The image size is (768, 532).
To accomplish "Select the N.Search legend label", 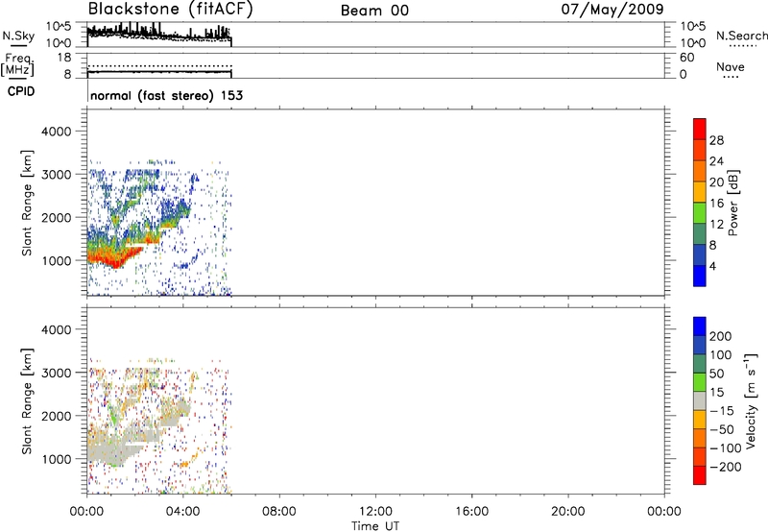I will 741,36.
